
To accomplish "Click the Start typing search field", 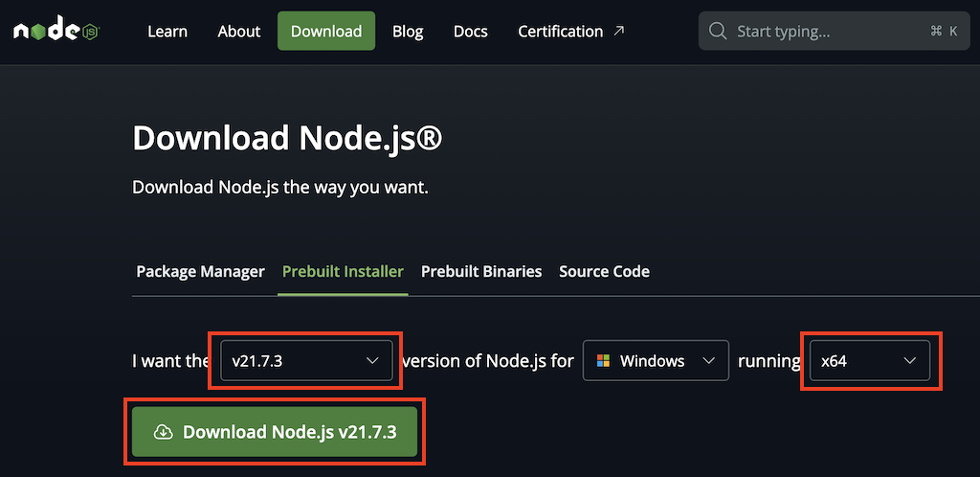I will click(834, 31).
